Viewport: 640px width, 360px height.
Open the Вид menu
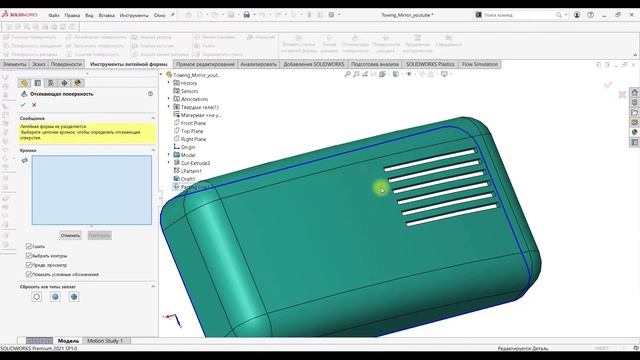tap(89, 15)
